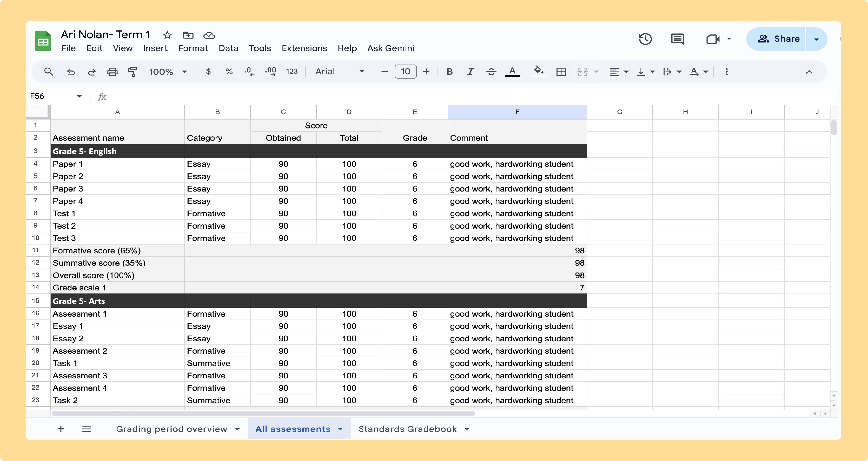This screenshot has width=868, height=461.
Task: Click Ask Gemini
Action: 391,48
